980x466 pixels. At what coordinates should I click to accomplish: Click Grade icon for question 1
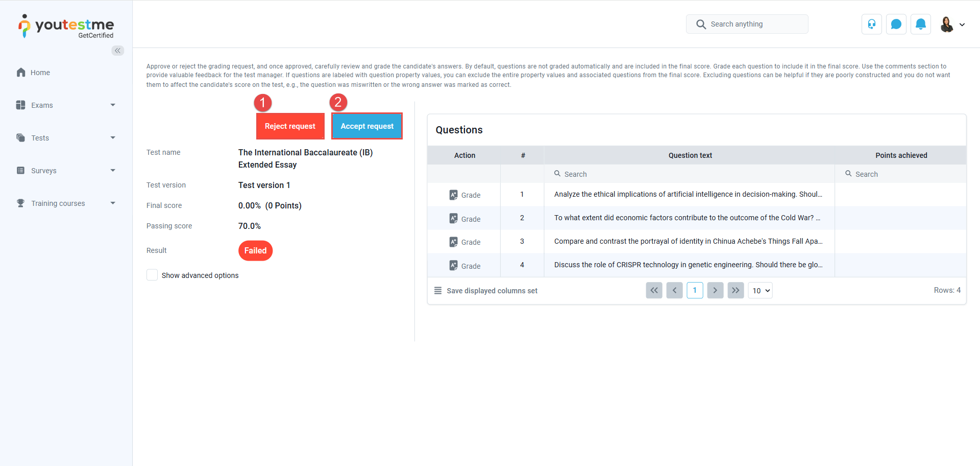453,195
